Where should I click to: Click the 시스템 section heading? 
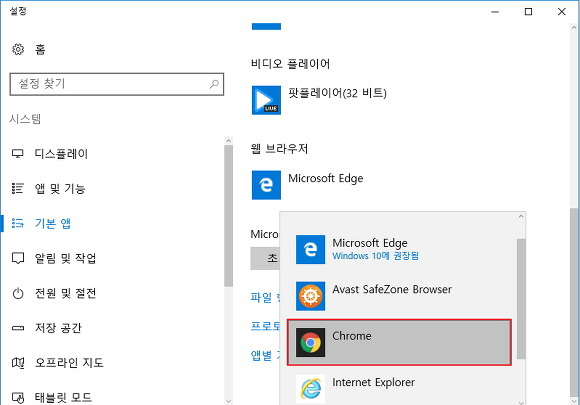pyautogui.click(x=25, y=119)
